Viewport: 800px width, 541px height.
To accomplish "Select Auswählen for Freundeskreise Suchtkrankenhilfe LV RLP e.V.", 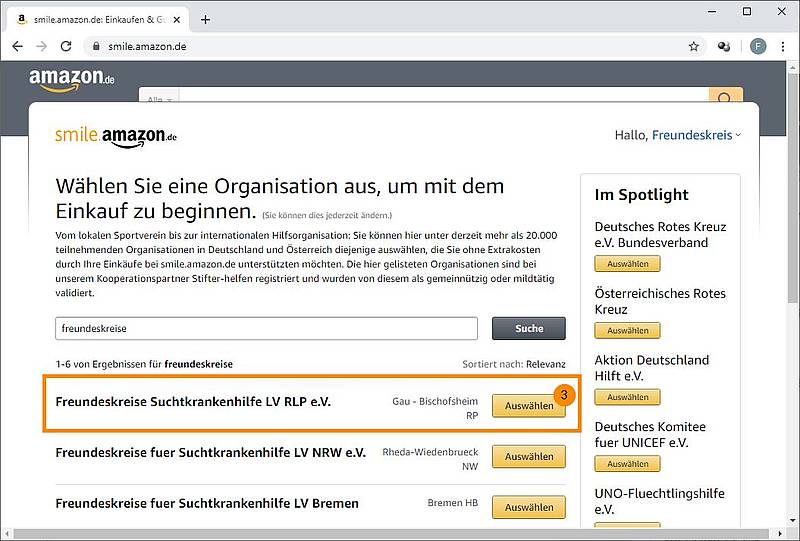I will click(529, 406).
